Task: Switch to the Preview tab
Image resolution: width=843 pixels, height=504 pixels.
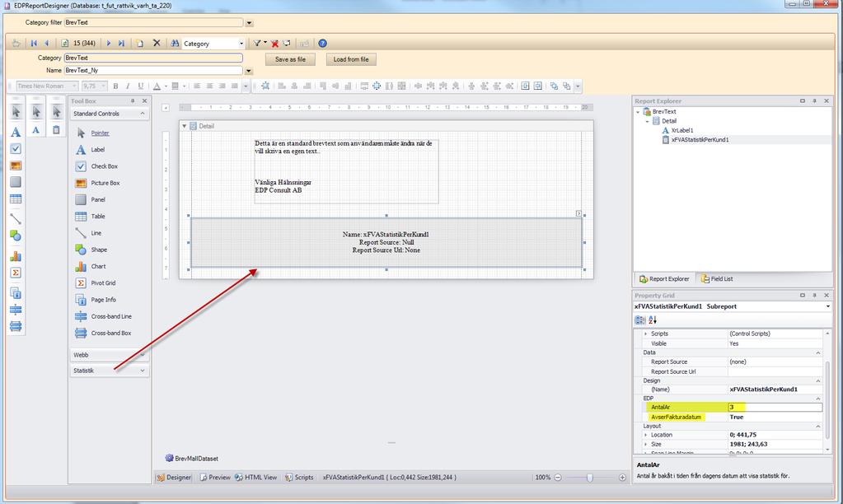Action: pyautogui.click(x=215, y=477)
